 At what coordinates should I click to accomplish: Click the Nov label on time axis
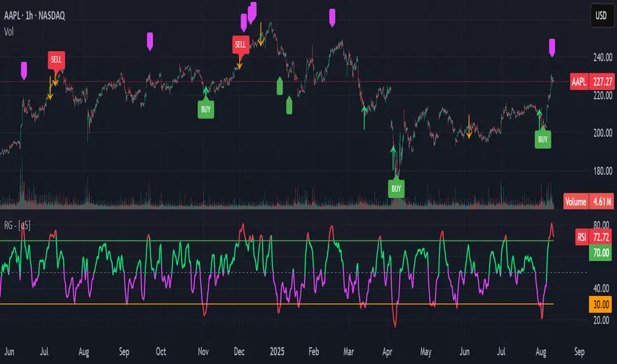tap(203, 351)
